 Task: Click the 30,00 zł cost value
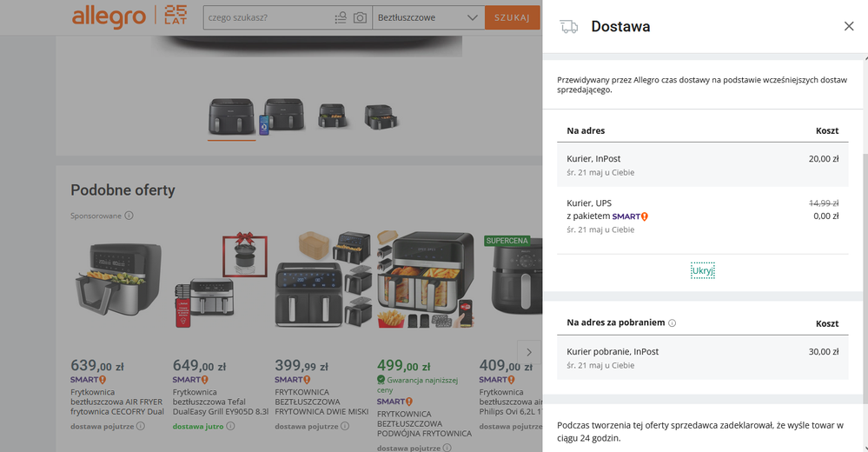coord(823,352)
